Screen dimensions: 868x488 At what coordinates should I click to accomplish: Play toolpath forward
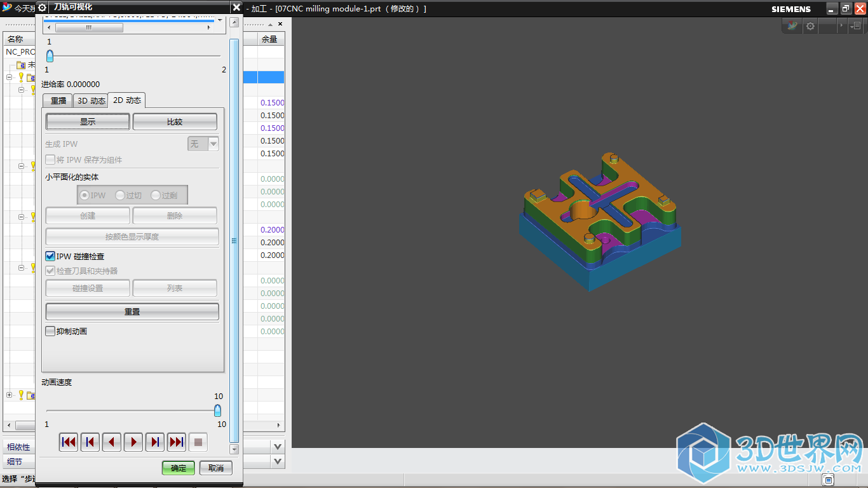click(133, 442)
